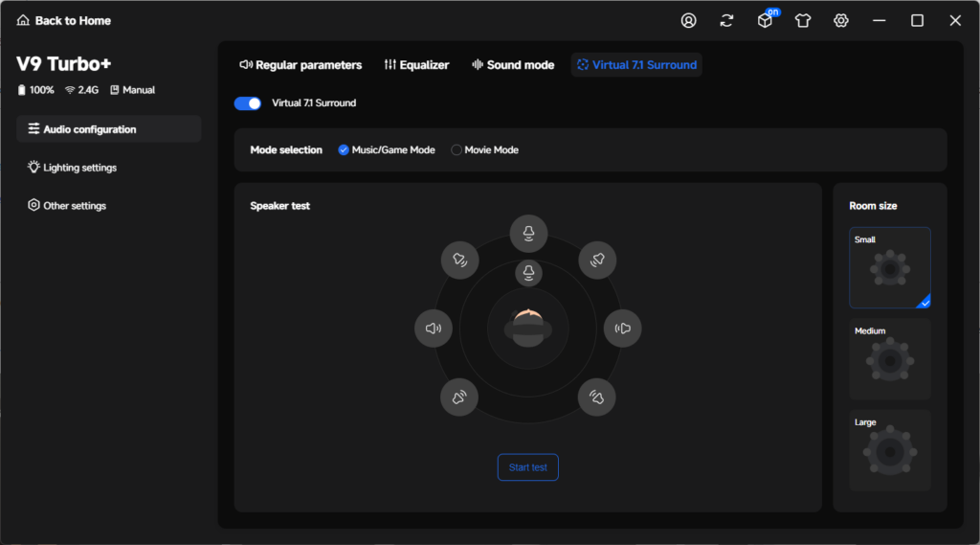Open the Sound mode tab
The height and width of the screenshot is (545, 980).
(513, 65)
